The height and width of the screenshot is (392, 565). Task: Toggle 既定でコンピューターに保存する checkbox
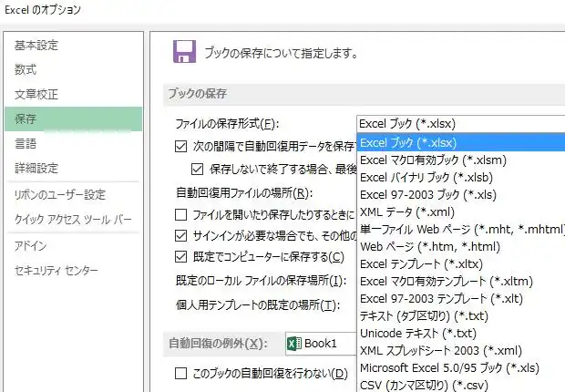point(181,257)
